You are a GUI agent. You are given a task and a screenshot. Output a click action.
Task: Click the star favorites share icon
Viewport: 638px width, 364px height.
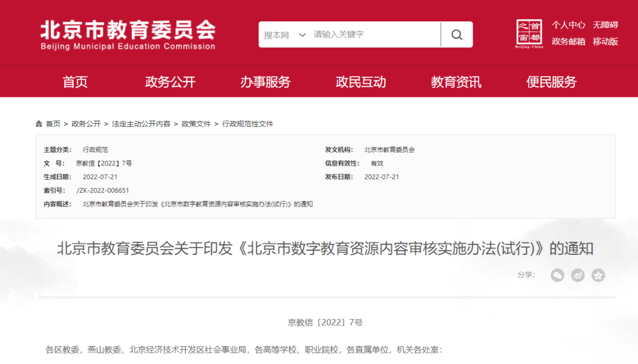[598, 275]
